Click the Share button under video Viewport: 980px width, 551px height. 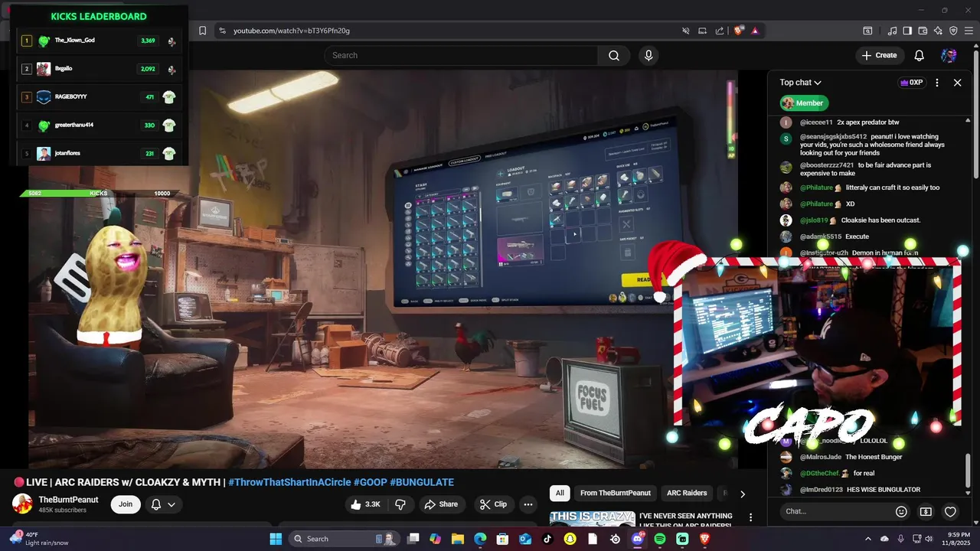(x=441, y=504)
